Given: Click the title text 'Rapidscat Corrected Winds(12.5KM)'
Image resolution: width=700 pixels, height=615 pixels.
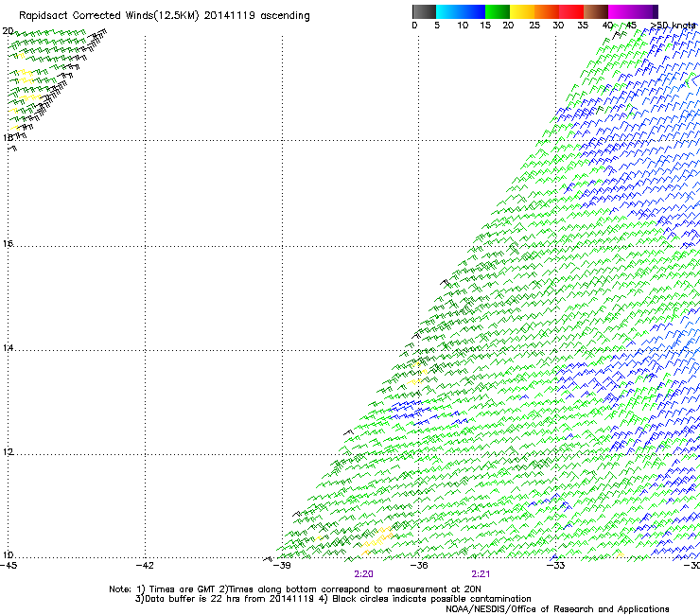Looking at the screenshot, I should click(109, 16).
